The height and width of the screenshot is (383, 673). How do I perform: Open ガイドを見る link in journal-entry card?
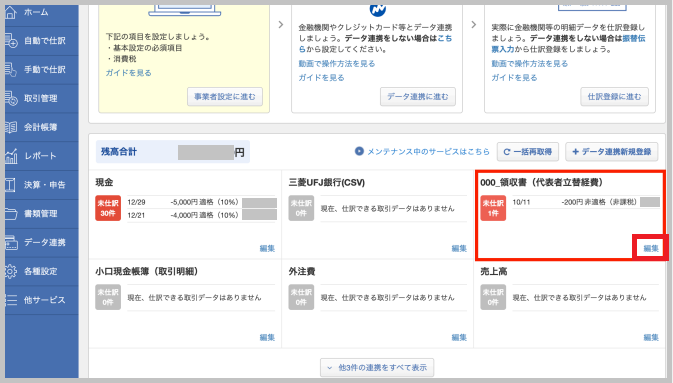(x=514, y=78)
